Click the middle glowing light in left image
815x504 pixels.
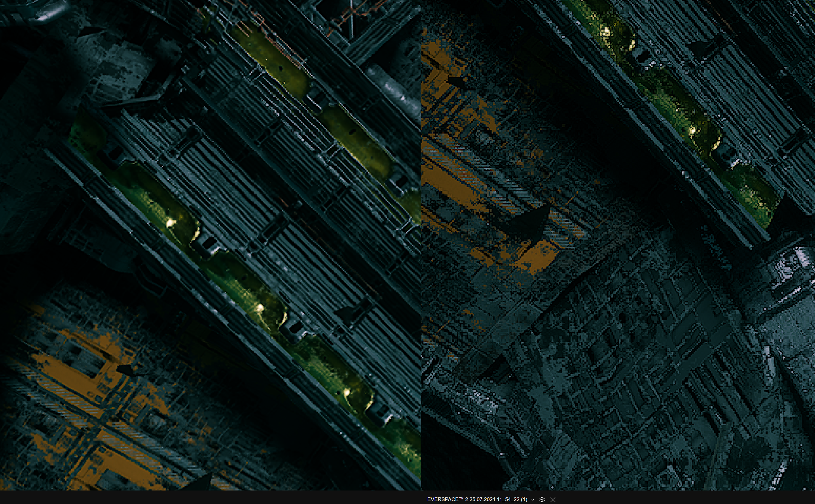260,307
